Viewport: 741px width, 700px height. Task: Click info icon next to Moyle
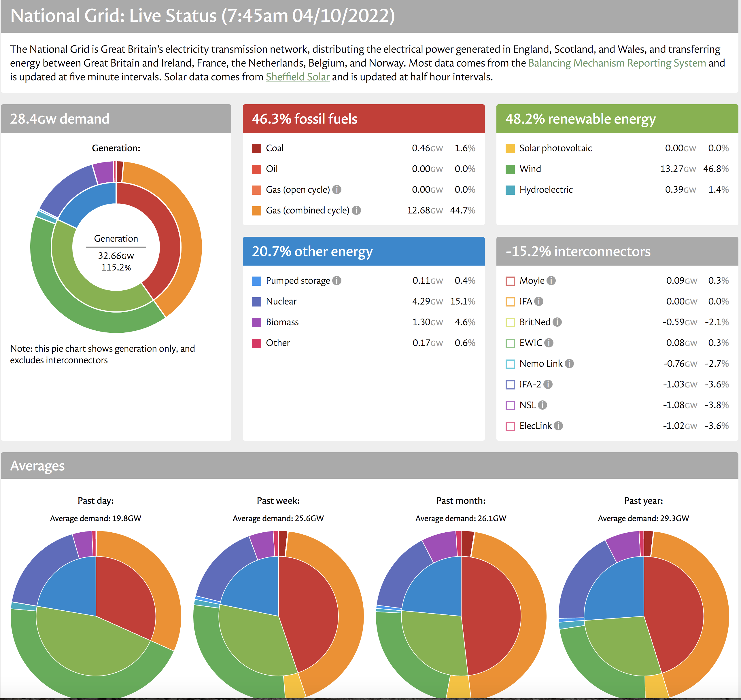pyautogui.click(x=551, y=281)
